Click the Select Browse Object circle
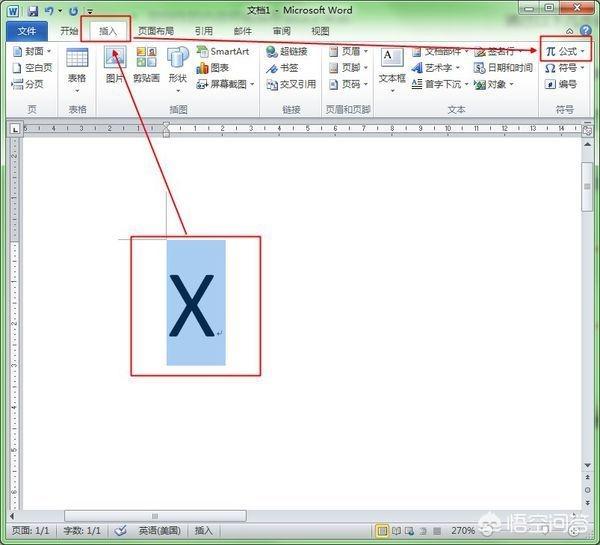Image resolution: width=600 pixels, height=545 pixels. pos(587,490)
